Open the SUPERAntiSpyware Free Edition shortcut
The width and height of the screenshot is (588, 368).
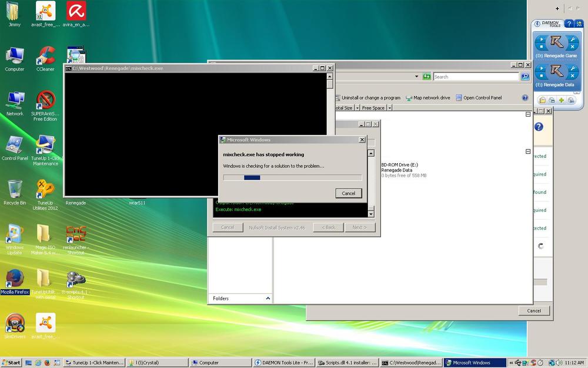click(x=45, y=105)
